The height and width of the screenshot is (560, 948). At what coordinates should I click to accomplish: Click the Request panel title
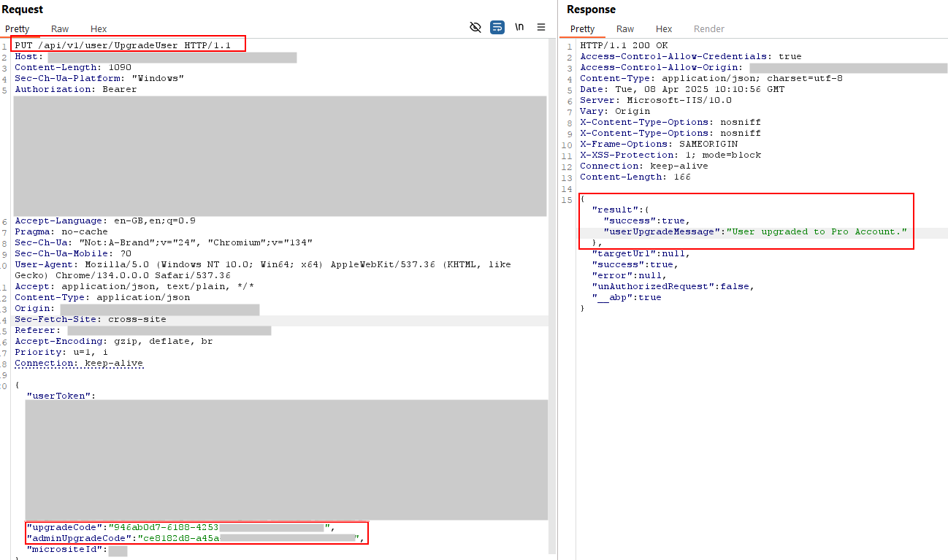tap(22, 9)
